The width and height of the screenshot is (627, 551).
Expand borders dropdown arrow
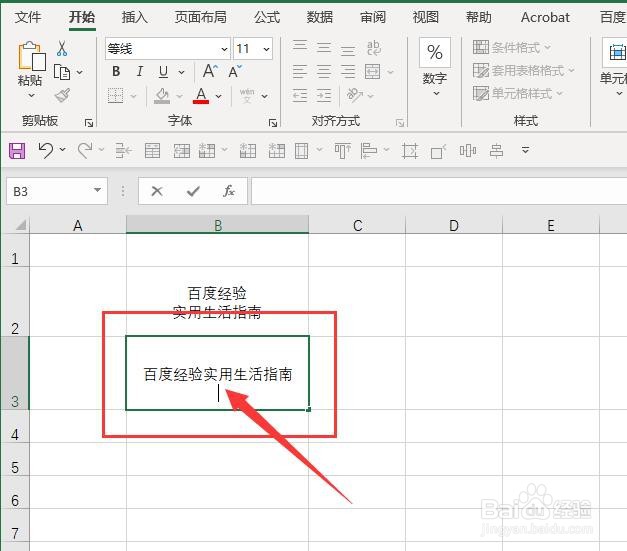click(x=134, y=96)
